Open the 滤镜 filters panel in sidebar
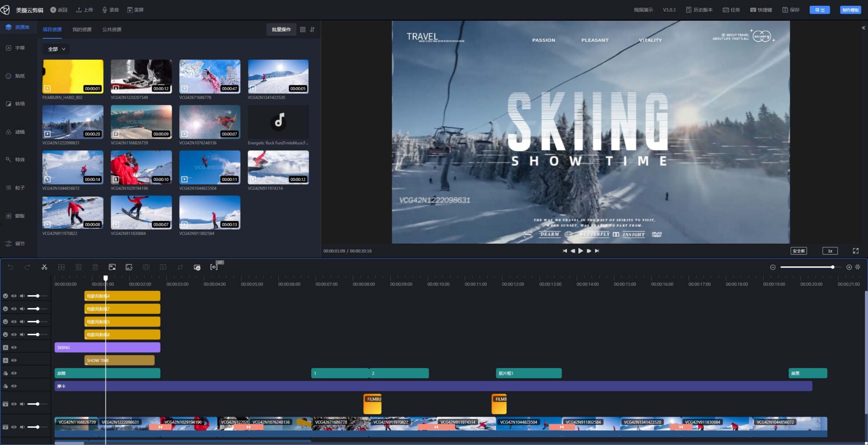Image resolution: width=868 pixels, height=445 pixels. pyautogui.click(x=15, y=132)
